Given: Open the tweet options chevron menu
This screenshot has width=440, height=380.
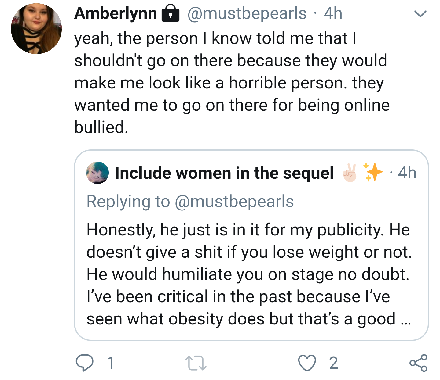Looking at the screenshot, I should coord(420,14).
